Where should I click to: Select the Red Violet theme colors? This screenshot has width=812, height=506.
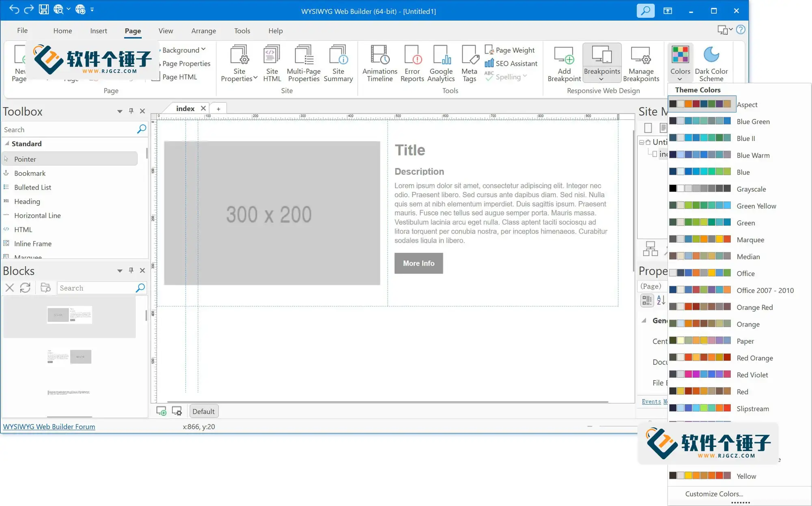click(739, 375)
